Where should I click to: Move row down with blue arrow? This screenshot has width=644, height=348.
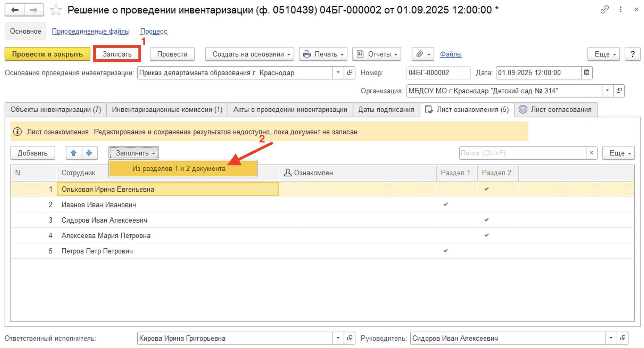[89, 153]
